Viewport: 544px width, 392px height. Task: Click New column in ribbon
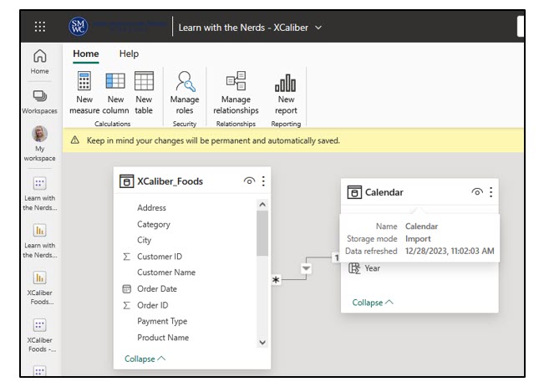pyautogui.click(x=115, y=93)
